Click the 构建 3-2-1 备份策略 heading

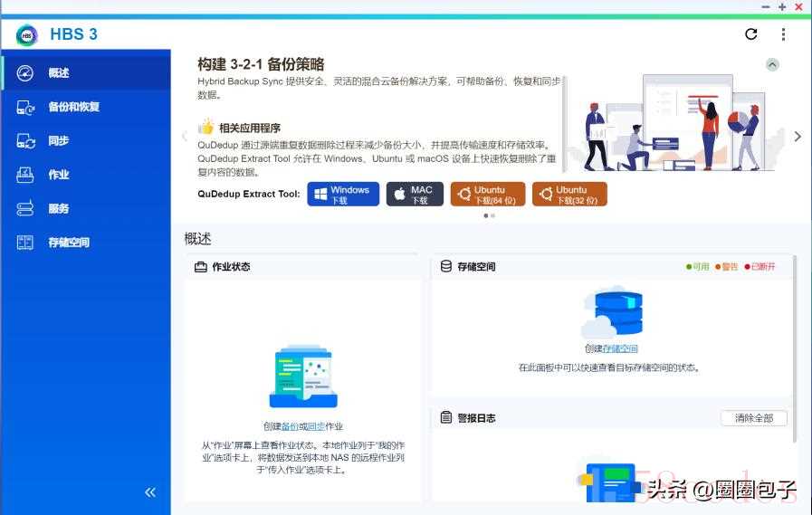pyautogui.click(x=261, y=64)
